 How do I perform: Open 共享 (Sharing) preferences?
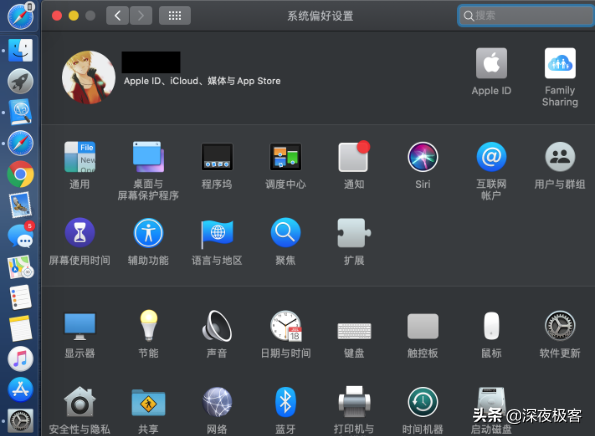click(x=148, y=402)
